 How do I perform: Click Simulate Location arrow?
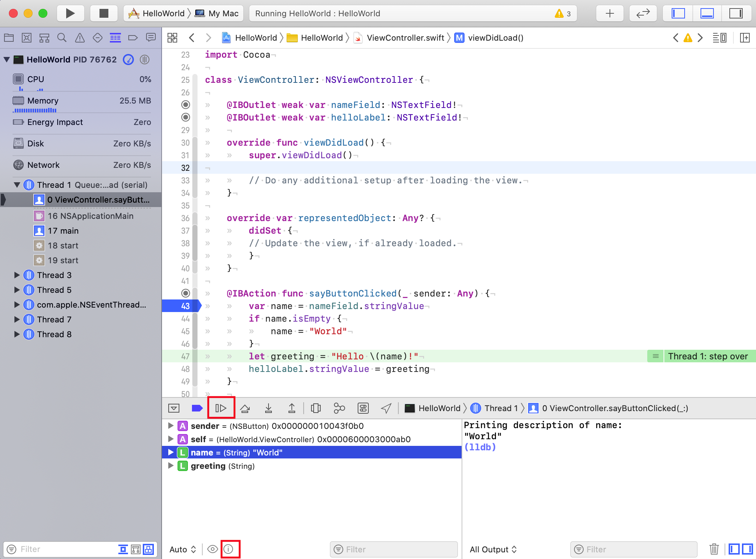click(386, 409)
